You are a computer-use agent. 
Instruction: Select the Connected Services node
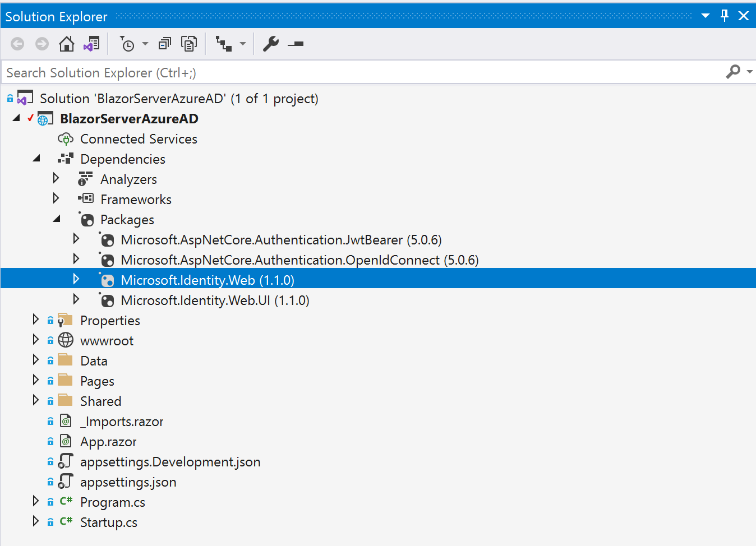[x=138, y=138]
